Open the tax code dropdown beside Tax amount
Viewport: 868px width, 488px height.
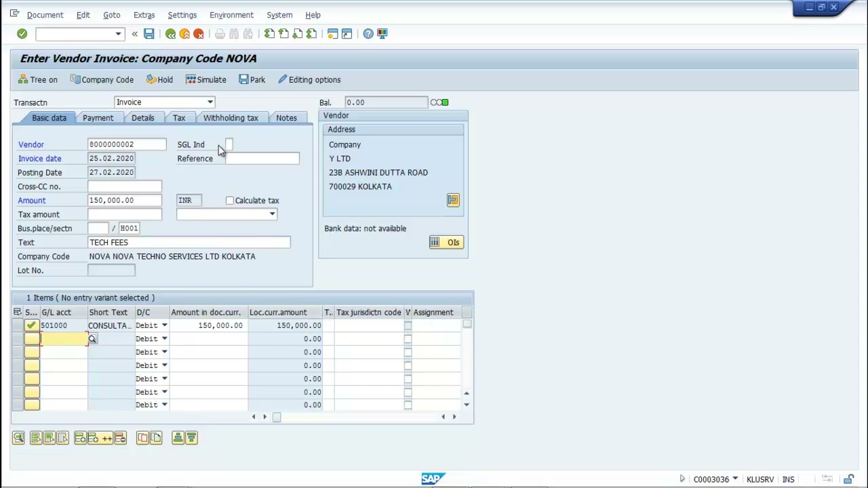(x=272, y=215)
